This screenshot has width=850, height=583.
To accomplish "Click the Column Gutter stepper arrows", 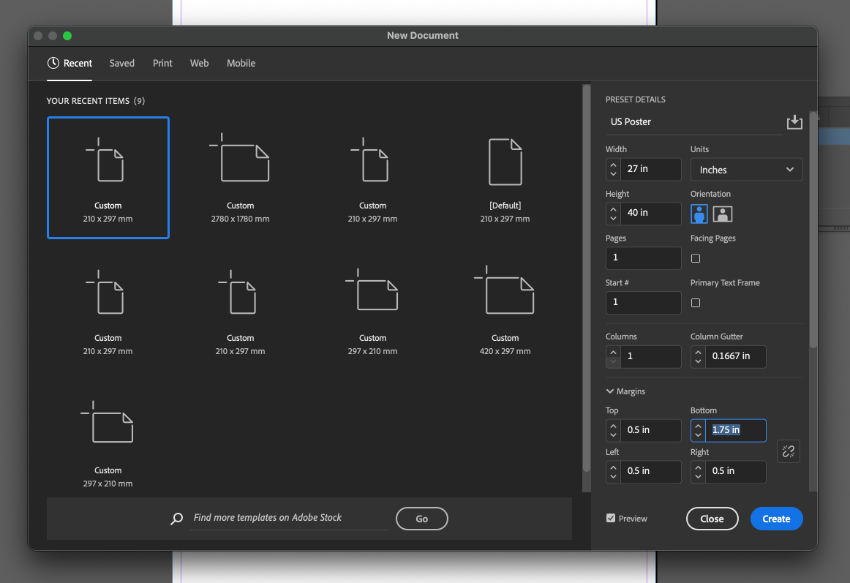I will click(698, 356).
